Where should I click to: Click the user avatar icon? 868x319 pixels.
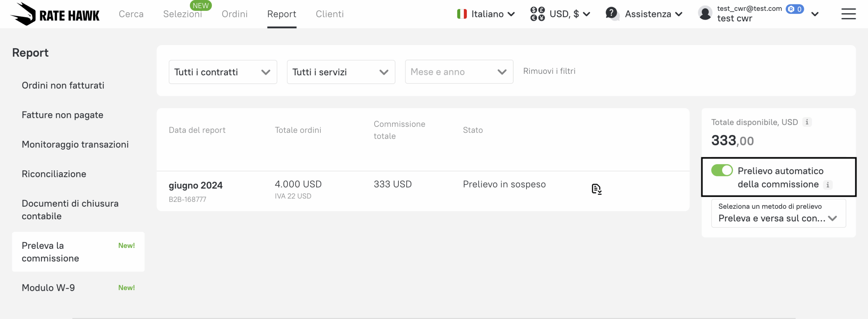(x=705, y=14)
